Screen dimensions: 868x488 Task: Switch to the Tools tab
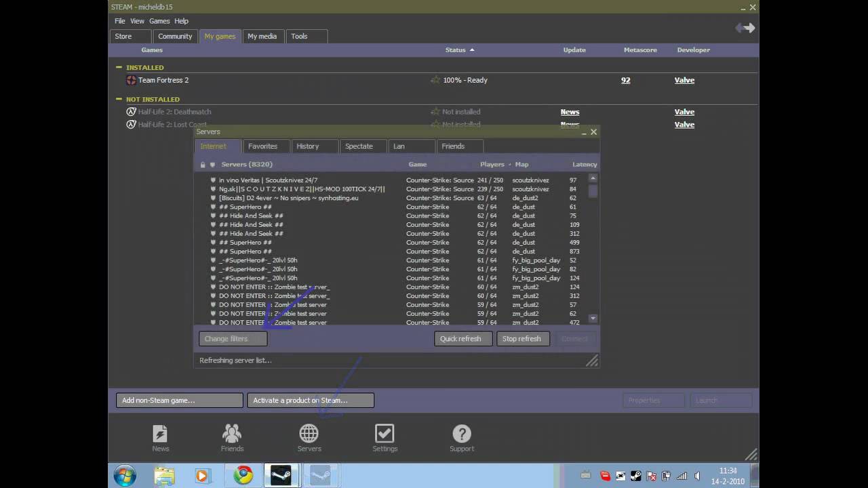coord(307,37)
